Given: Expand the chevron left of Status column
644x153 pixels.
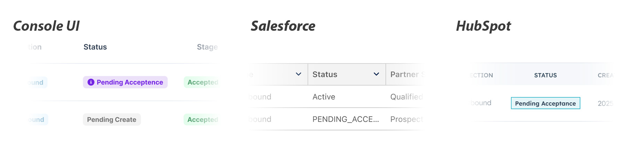Looking at the screenshot, I should click(x=298, y=74).
